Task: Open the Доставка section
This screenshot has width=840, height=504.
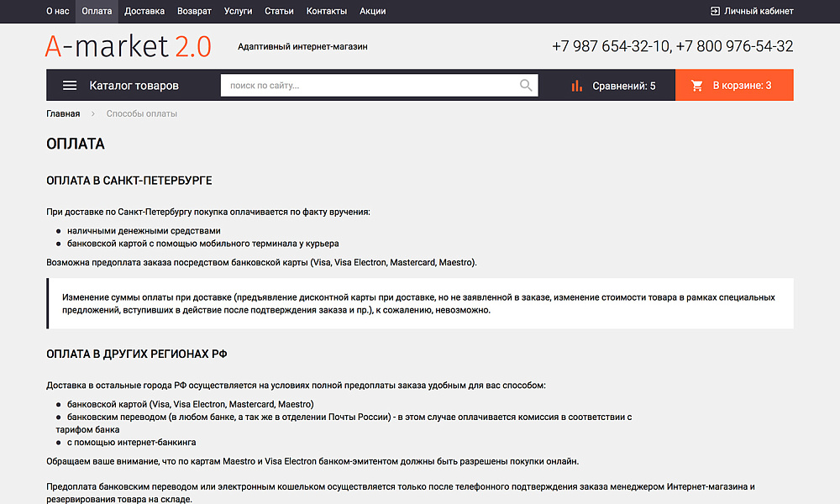Action: point(144,11)
